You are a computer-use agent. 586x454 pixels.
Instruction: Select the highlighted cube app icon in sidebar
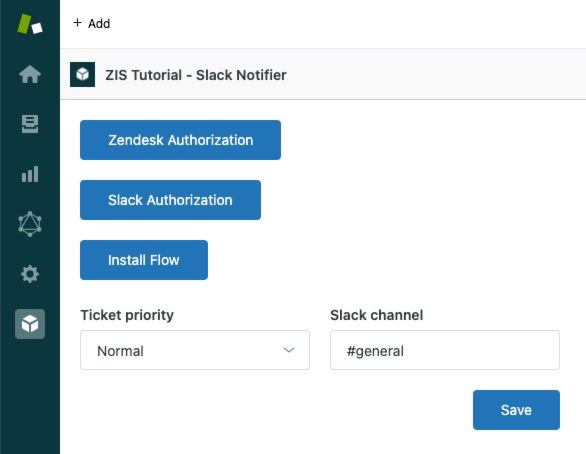click(30, 324)
